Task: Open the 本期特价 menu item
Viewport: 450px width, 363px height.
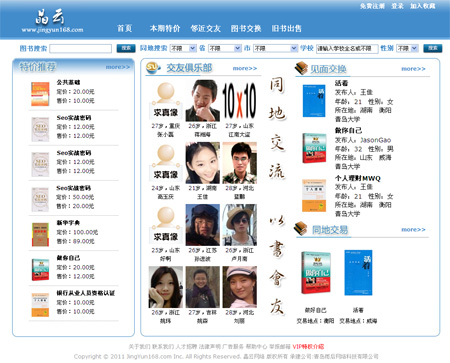Action: click(x=165, y=29)
